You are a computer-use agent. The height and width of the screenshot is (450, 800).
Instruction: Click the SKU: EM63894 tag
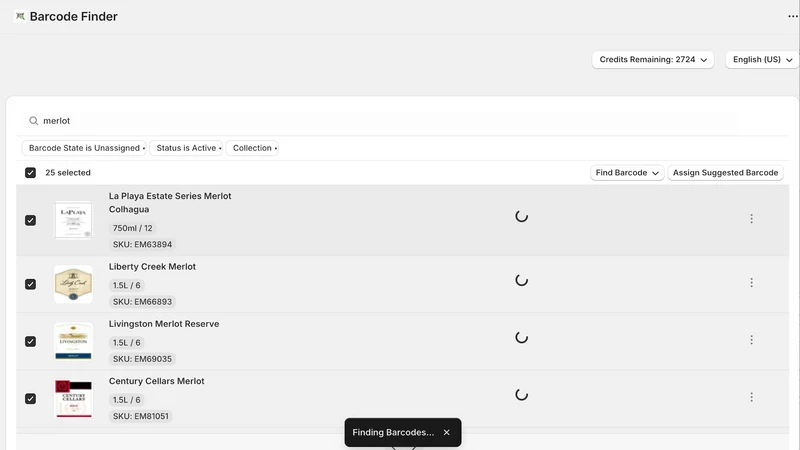(x=142, y=244)
